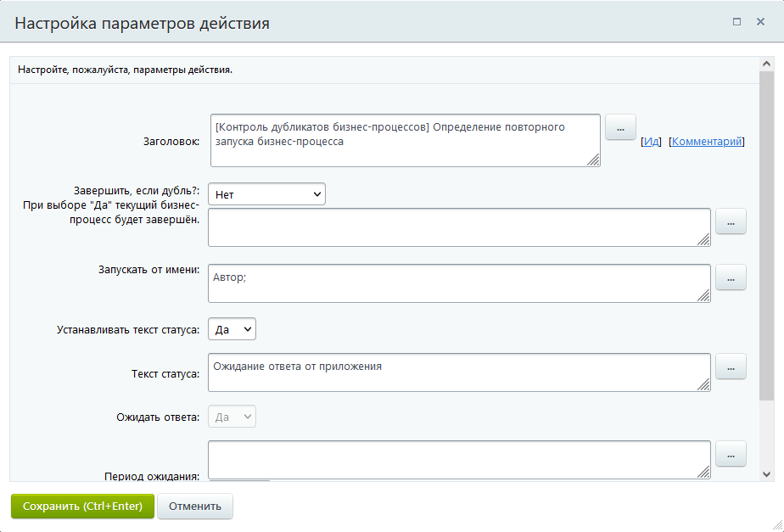Open the Завершить, если дубль dropdown
Screen dimensions: 784x532
266,194
